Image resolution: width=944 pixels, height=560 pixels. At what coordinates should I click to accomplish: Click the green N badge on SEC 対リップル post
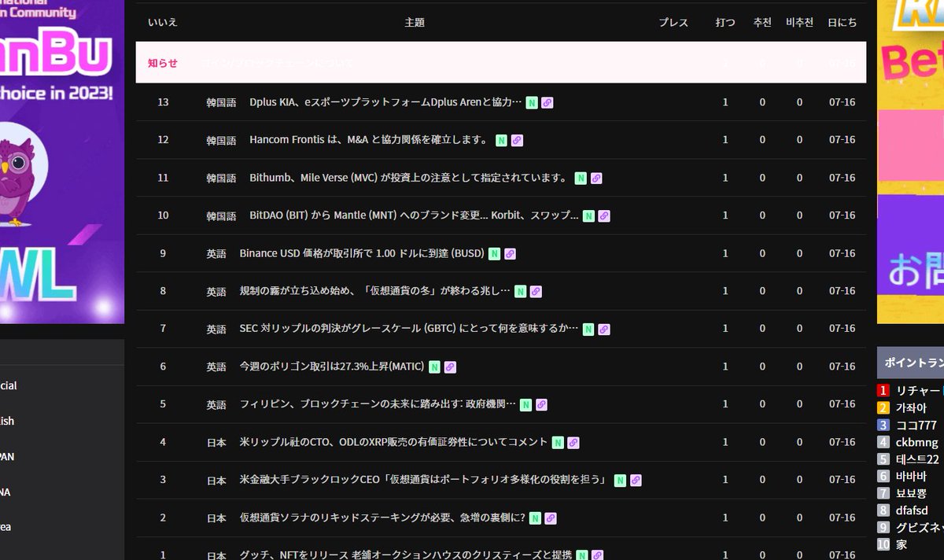click(588, 329)
